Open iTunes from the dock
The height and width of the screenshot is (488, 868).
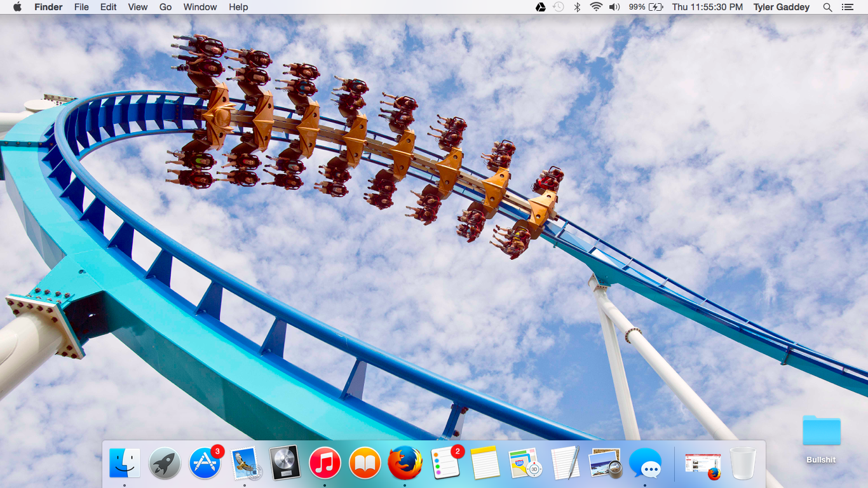(325, 463)
